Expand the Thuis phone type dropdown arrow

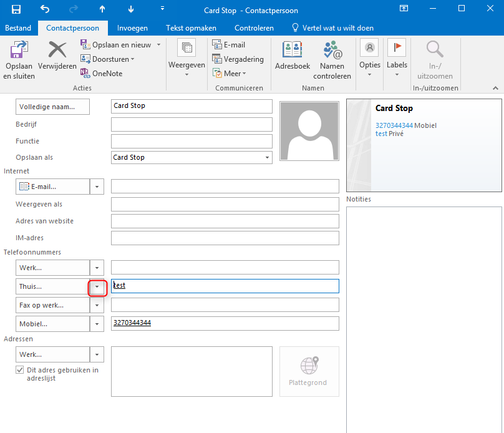tap(97, 286)
